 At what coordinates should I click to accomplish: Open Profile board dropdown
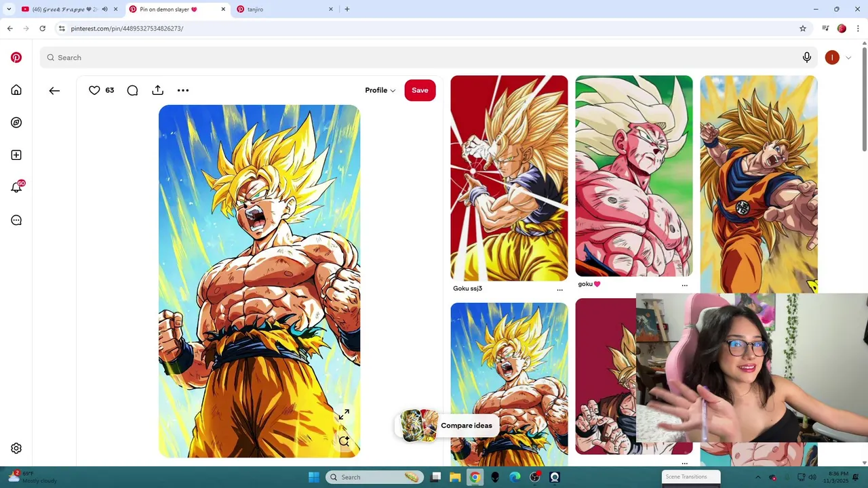(x=380, y=90)
